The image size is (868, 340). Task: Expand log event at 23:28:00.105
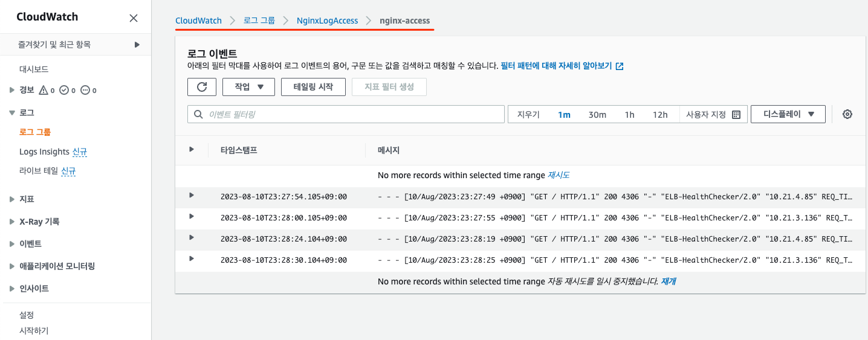coord(192,216)
